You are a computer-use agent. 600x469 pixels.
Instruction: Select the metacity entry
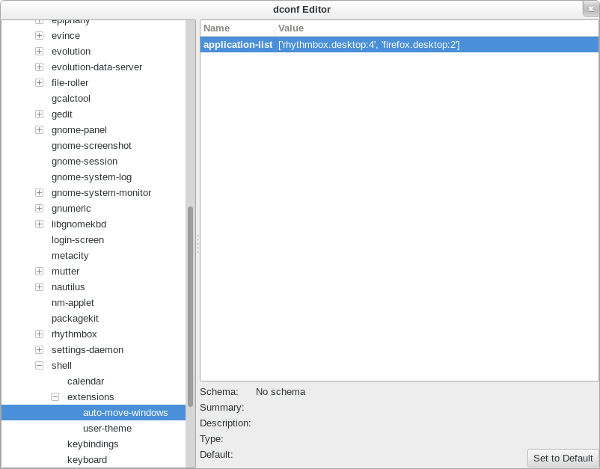point(70,255)
